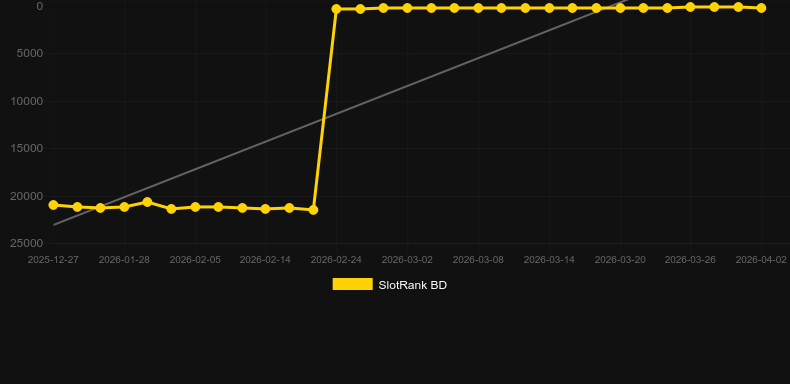The width and height of the screenshot is (790, 384).
Task: Click the x-axis label 2026-04-02
Action: click(x=761, y=260)
